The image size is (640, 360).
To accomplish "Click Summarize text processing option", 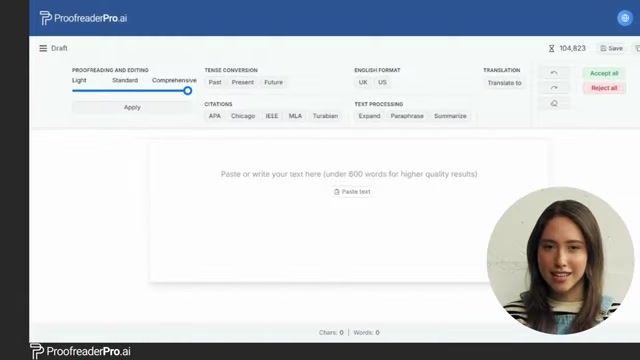I will (x=450, y=116).
